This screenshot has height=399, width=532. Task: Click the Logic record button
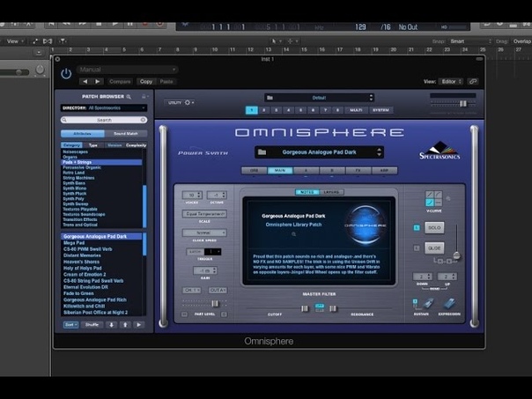pos(145,24)
